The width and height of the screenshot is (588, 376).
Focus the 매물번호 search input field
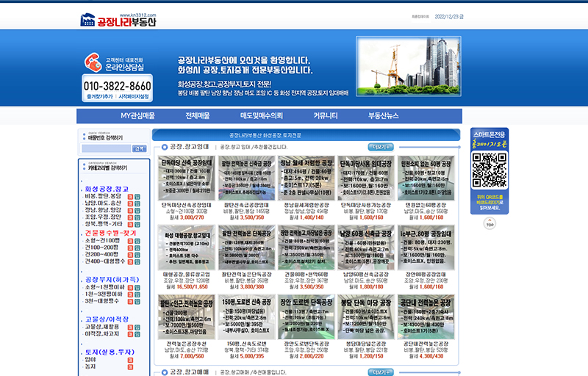pyautogui.click(x=106, y=148)
